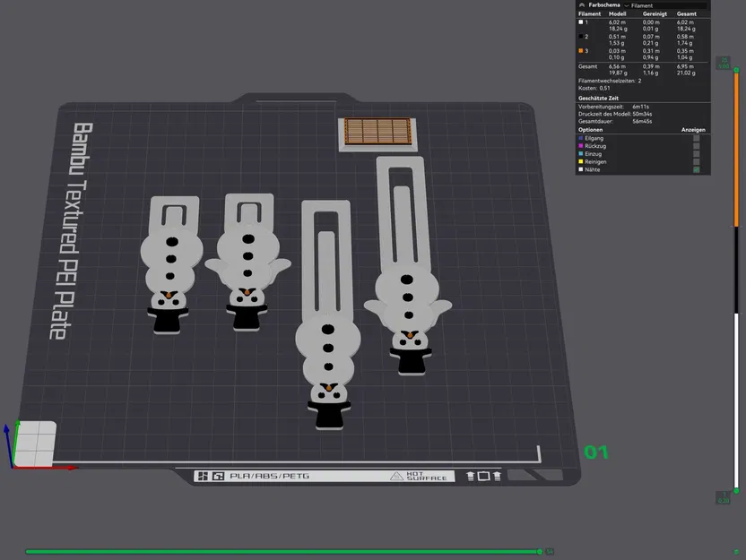Collapse the Farbschema legend panel arrow

click(x=581, y=4)
